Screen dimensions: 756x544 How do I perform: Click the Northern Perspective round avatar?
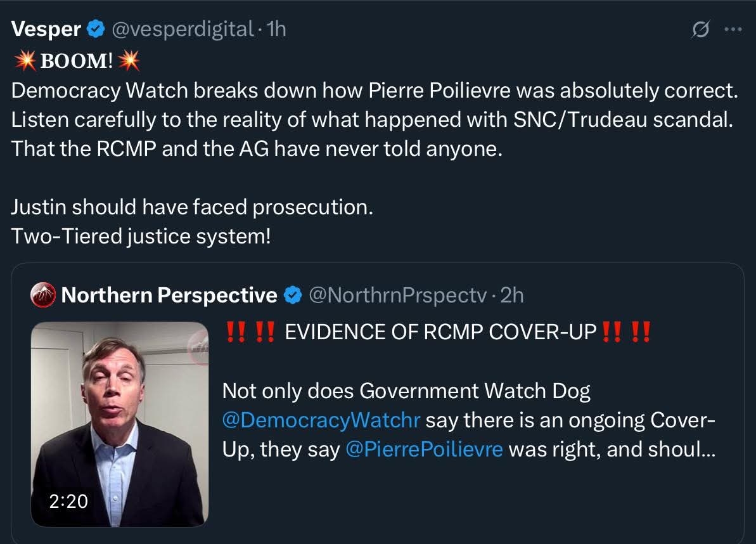[43, 295]
